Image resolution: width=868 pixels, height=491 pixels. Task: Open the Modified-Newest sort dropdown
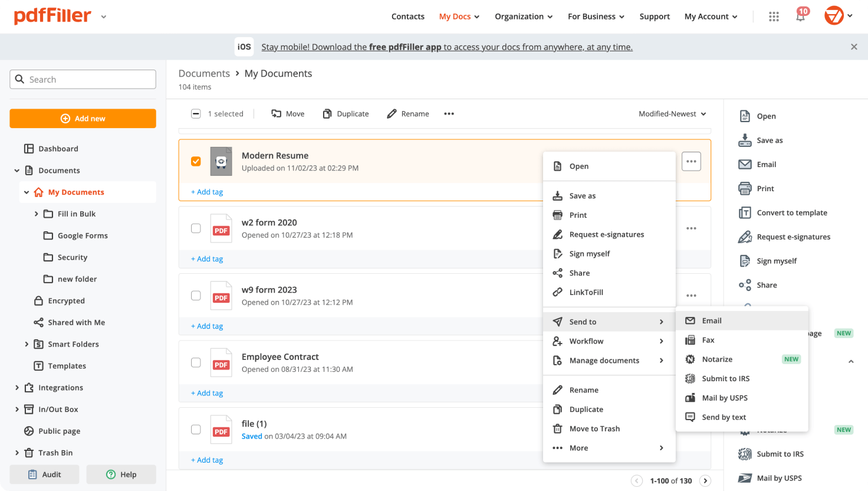tap(672, 114)
